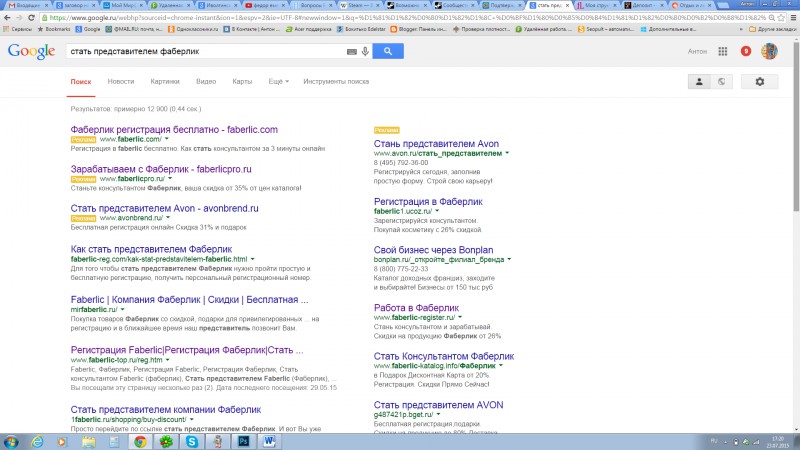The image size is (800, 450).
Task: Open Windows Media Player taskbar icon
Action: (62, 442)
